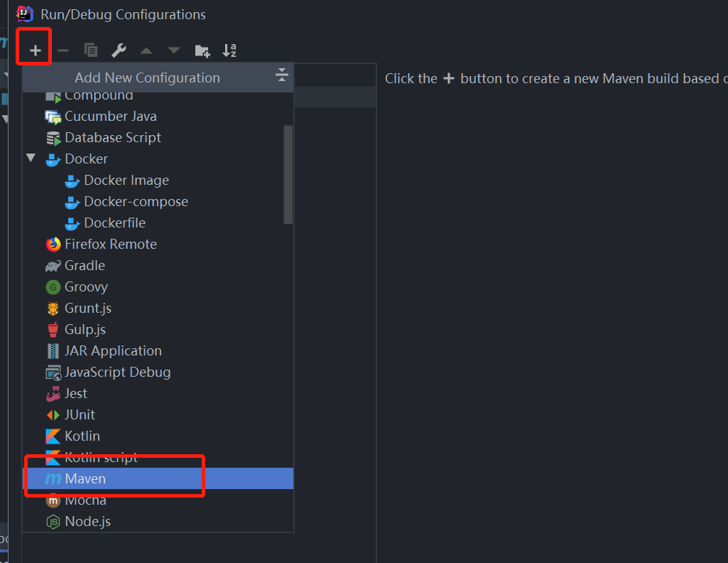
Task: Click the green Groovy G icon
Action: [x=53, y=287]
